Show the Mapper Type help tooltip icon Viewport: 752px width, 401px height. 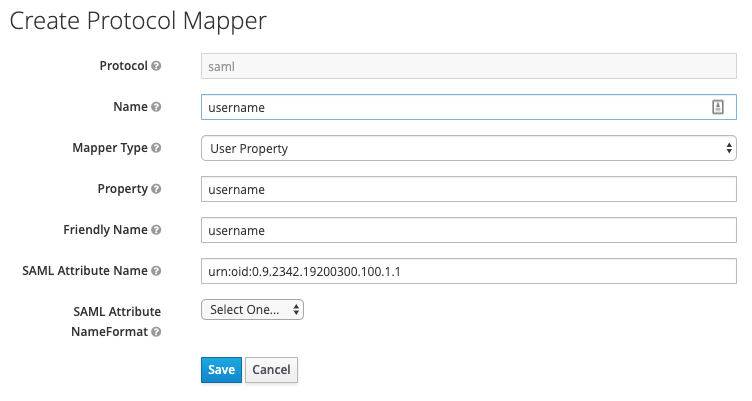tap(156, 148)
